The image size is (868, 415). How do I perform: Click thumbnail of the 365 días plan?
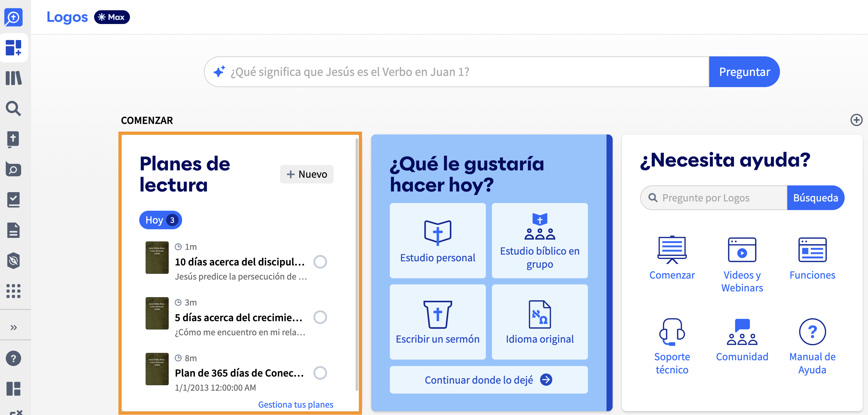[x=157, y=369]
